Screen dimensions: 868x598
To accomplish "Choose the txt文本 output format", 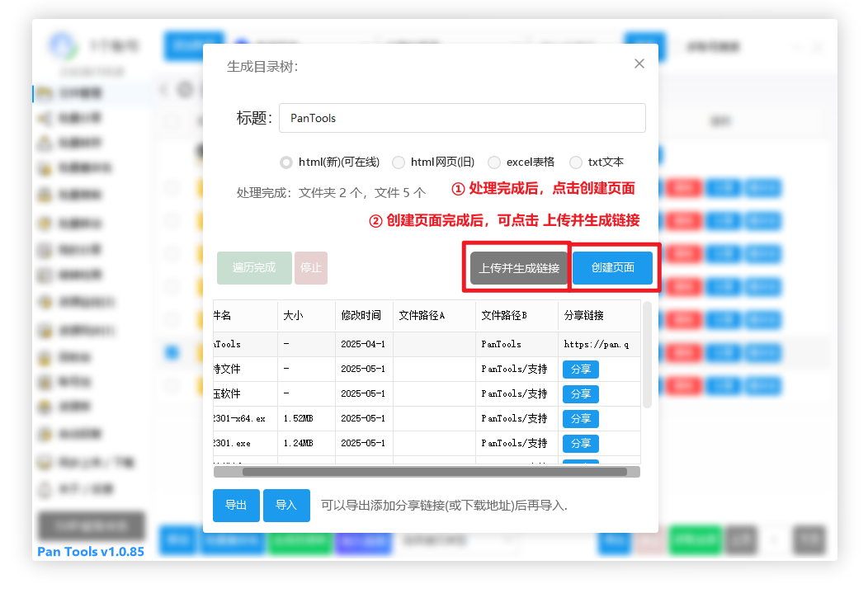I will [x=576, y=162].
